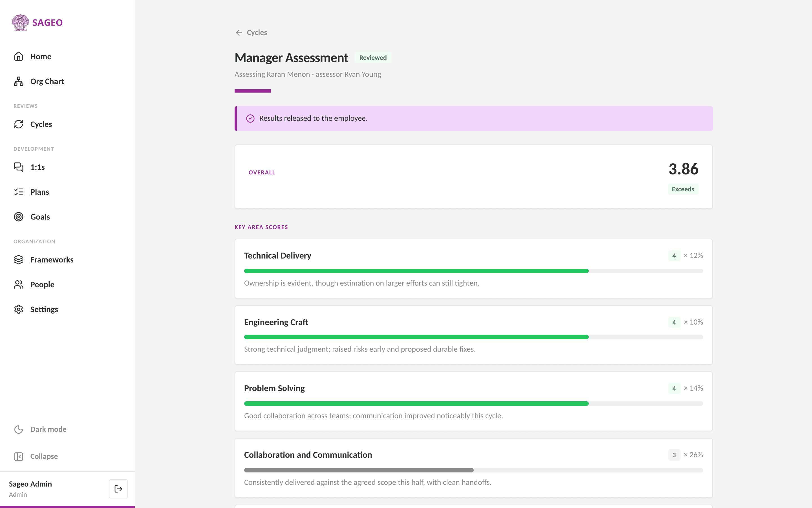Click the Problem Solving heading
Image resolution: width=812 pixels, height=508 pixels.
(274, 388)
